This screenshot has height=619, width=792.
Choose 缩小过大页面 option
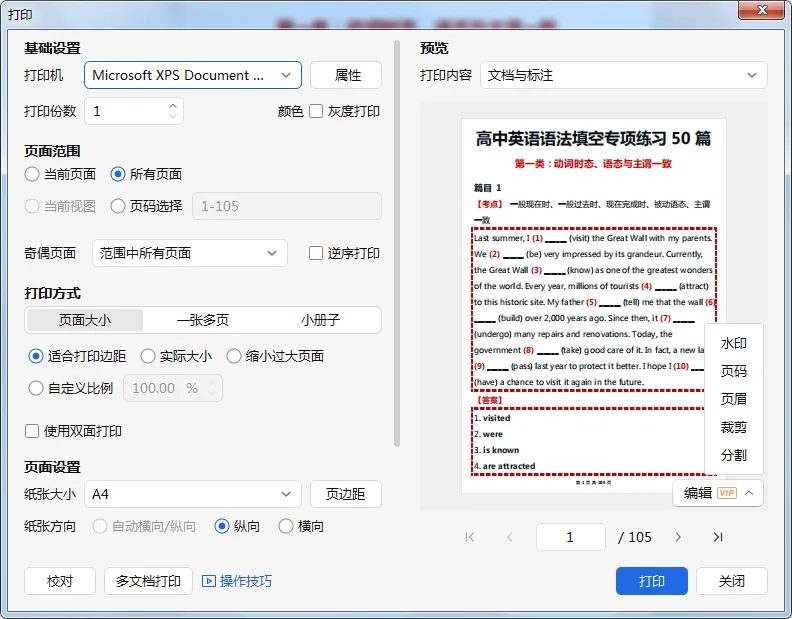click(233, 356)
